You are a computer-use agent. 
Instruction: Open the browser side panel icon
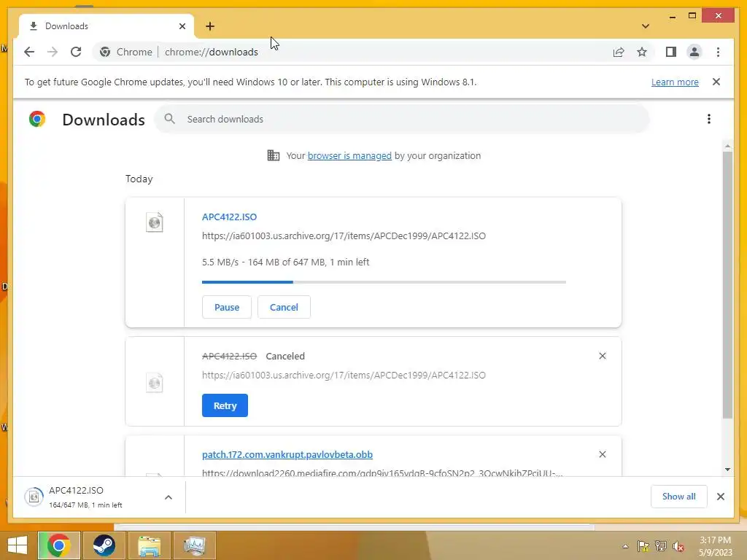(671, 52)
